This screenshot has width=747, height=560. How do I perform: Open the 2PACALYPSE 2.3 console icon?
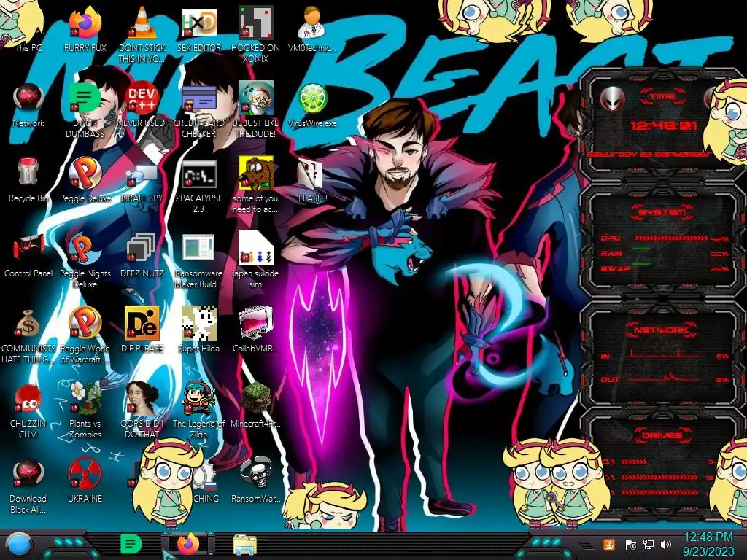[x=198, y=174]
